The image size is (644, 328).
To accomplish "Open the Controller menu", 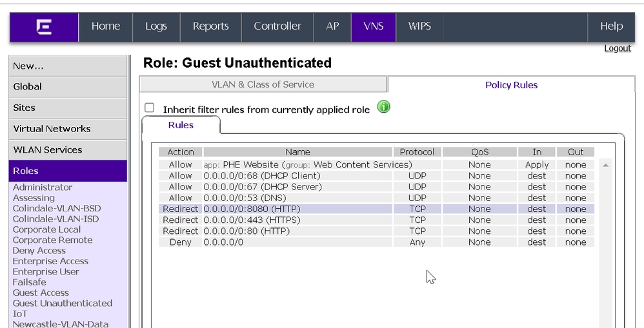I will [x=277, y=26].
